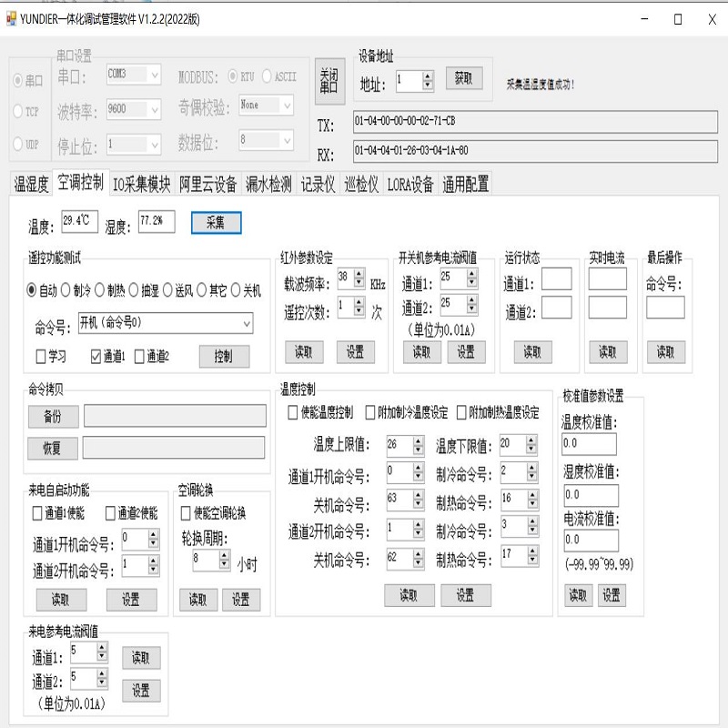Click the 采集 collect button
This screenshot has width=728, height=728.
click(x=216, y=223)
